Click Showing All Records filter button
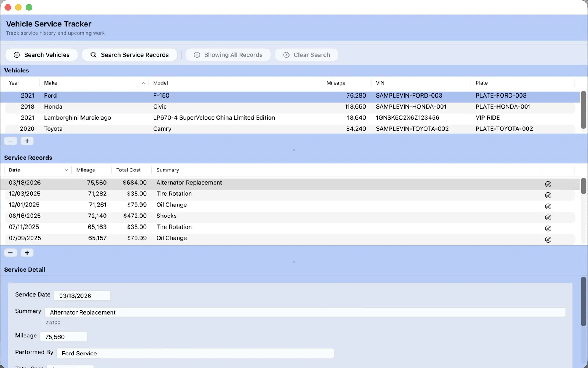Screen dimensions: 588x368 click(228, 55)
